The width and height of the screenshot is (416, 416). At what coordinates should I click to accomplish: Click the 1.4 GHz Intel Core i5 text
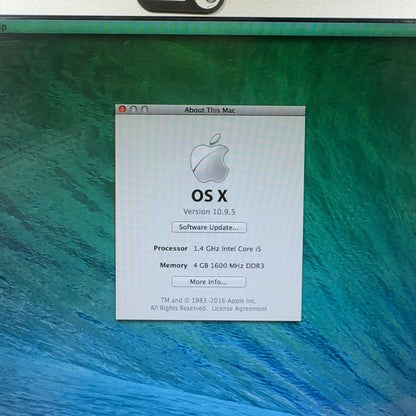coord(227,249)
